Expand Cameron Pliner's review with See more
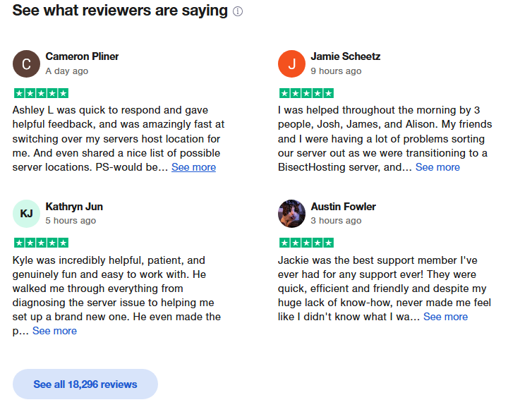The width and height of the screenshot is (532, 419). coord(193,167)
